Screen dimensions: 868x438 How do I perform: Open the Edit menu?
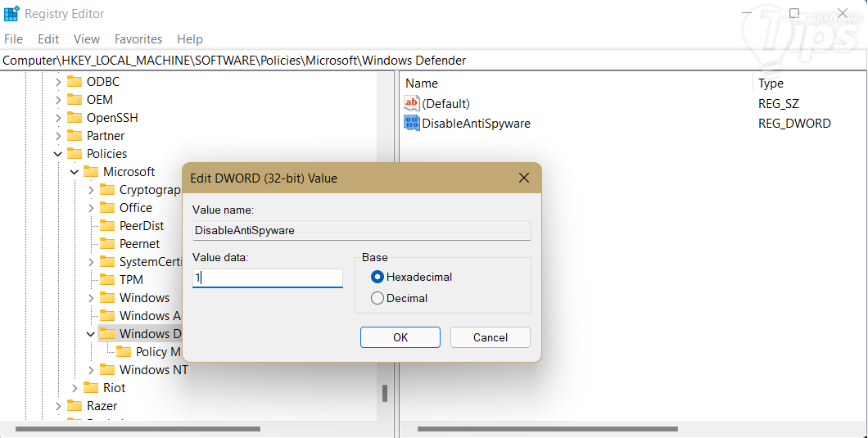coord(48,38)
